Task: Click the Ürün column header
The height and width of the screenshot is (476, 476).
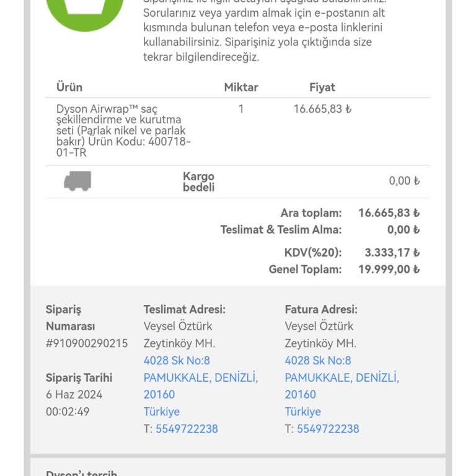Action: (69, 87)
